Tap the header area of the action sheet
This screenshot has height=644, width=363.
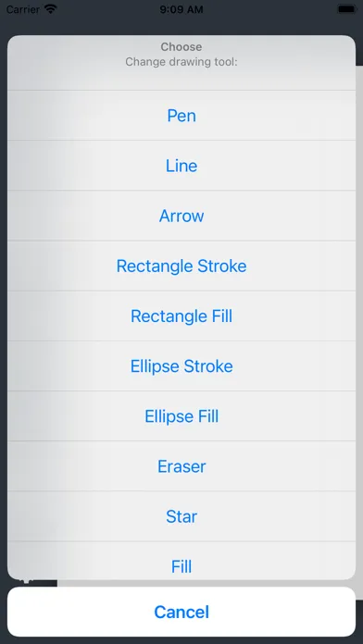(x=181, y=62)
